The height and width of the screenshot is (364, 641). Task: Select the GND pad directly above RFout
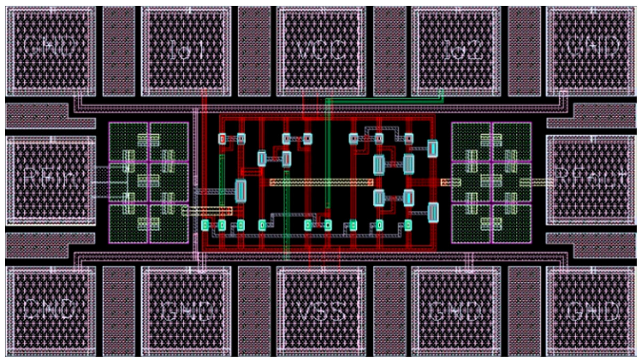(x=591, y=51)
